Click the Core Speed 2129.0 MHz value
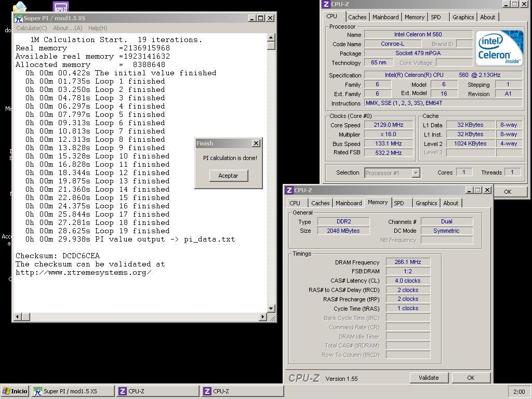 [x=389, y=125]
